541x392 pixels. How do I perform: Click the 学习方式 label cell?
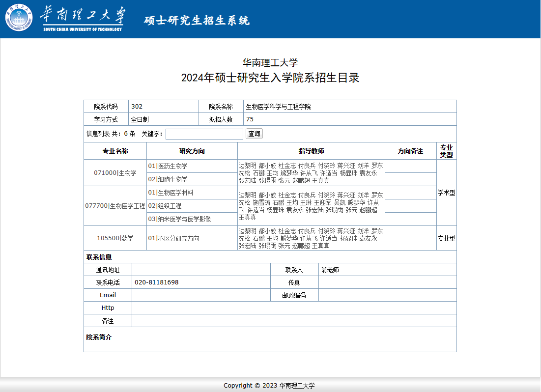(x=106, y=119)
